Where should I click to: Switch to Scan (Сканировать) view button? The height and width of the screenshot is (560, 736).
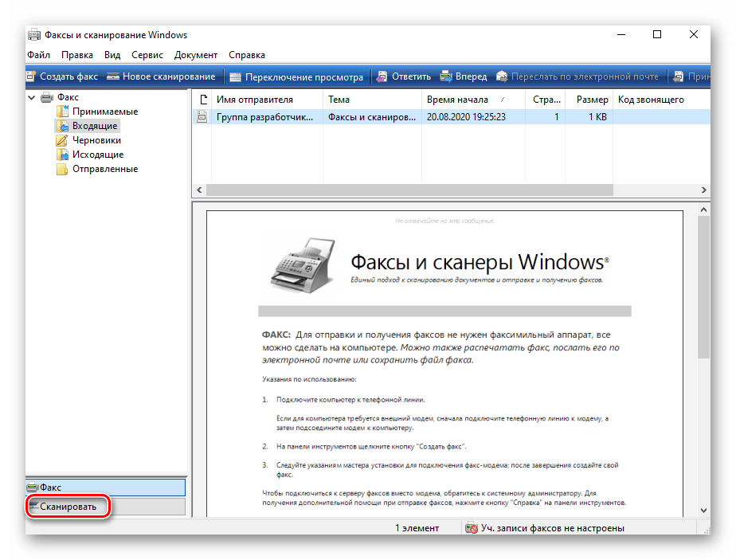(x=68, y=507)
